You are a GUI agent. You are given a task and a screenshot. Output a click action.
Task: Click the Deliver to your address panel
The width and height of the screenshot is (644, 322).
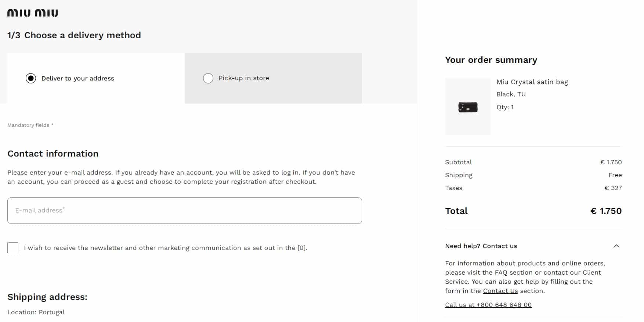tap(96, 78)
